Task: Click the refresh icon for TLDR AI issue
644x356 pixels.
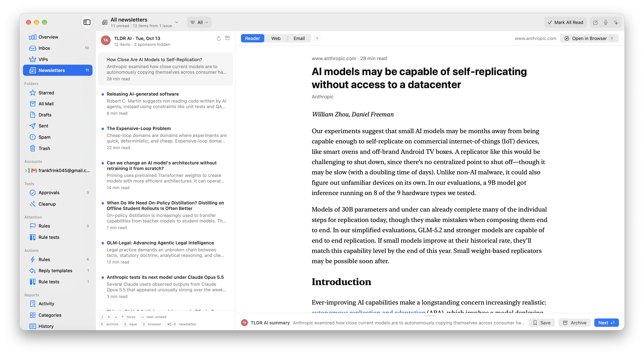Action: click(x=219, y=38)
